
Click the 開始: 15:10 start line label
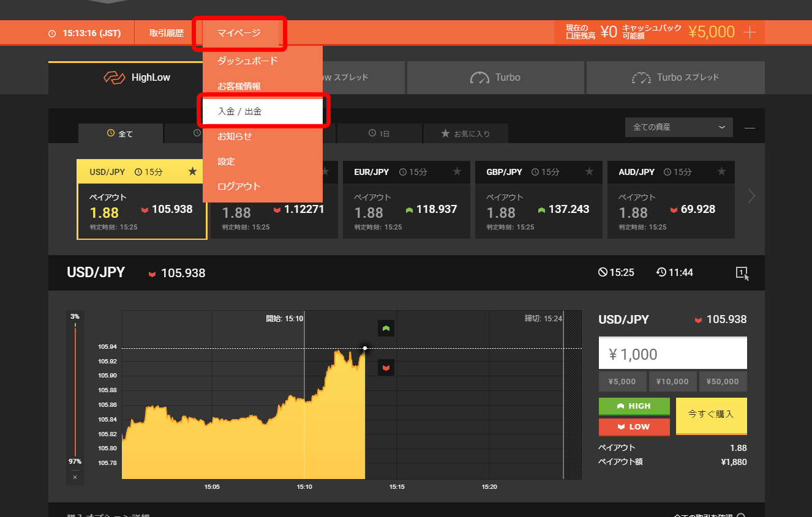[285, 319]
